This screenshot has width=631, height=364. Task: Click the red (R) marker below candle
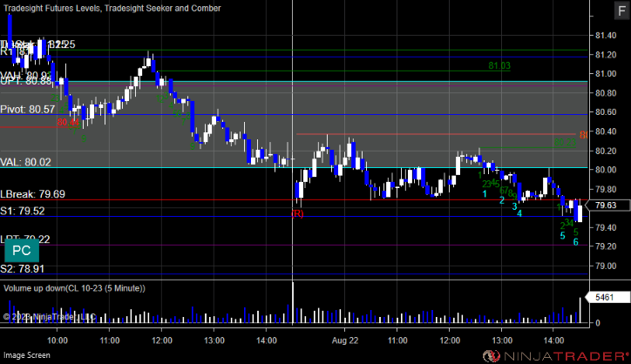coord(297,213)
